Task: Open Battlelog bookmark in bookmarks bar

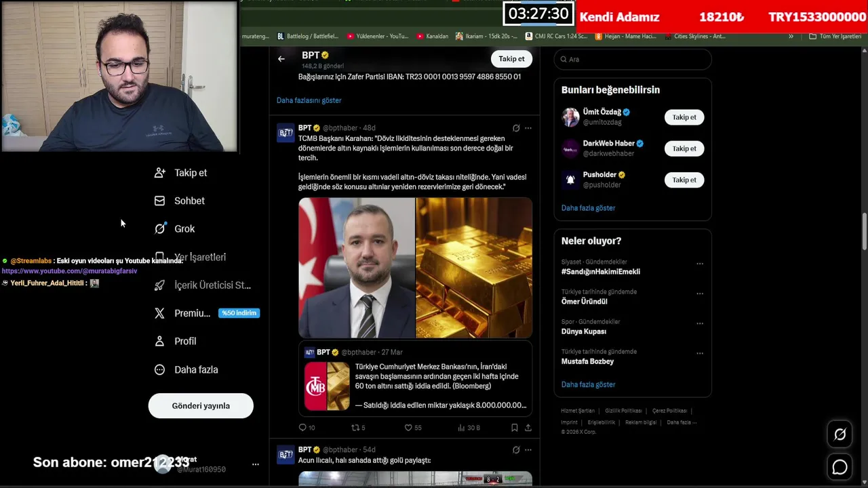Action: point(307,36)
